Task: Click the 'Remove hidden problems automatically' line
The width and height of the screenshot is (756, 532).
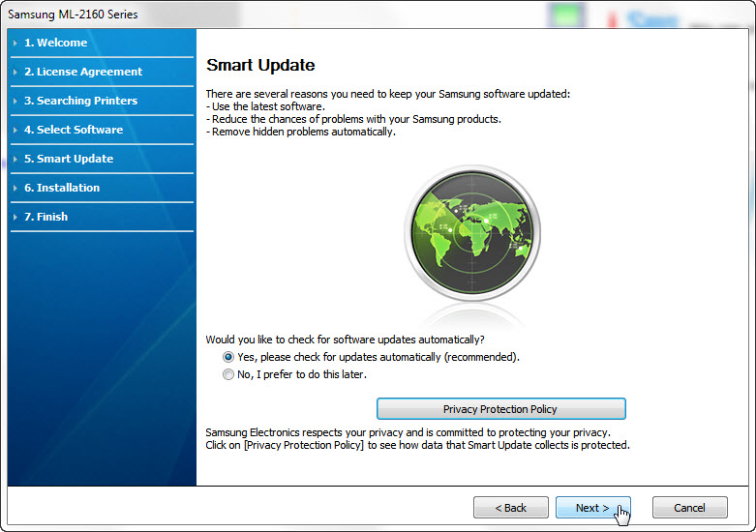Action: pyautogui.click(x=301, y=132)
